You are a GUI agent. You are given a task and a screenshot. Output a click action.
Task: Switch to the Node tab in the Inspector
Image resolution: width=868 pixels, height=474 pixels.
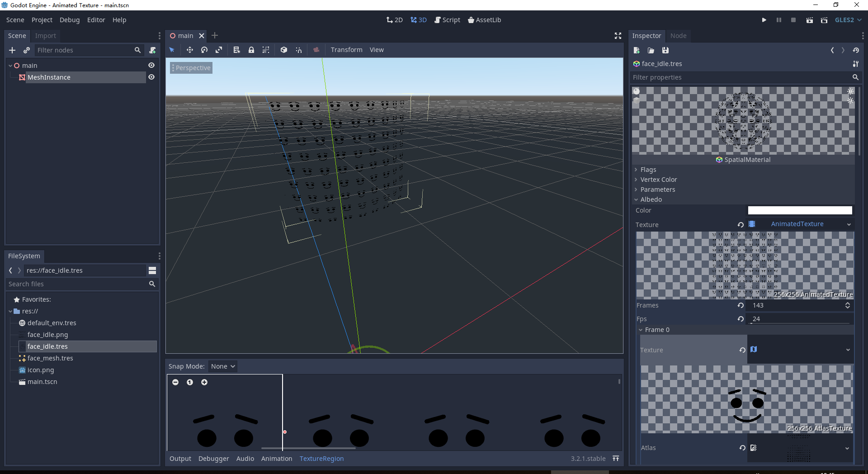pyautogui.click(x=679, y=36)
